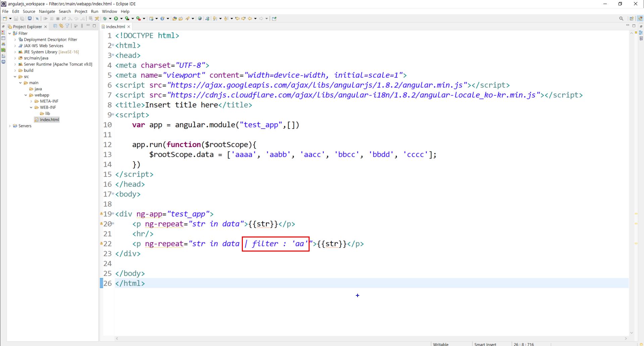
Task: Click the vertical scrollbar down arrow in the editor
Action: click(632, 333)
